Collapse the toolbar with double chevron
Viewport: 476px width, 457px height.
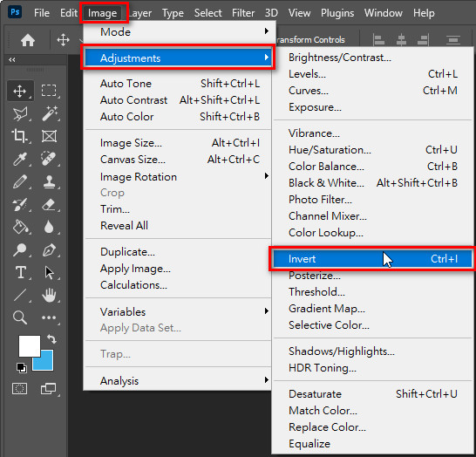[12, 59]
